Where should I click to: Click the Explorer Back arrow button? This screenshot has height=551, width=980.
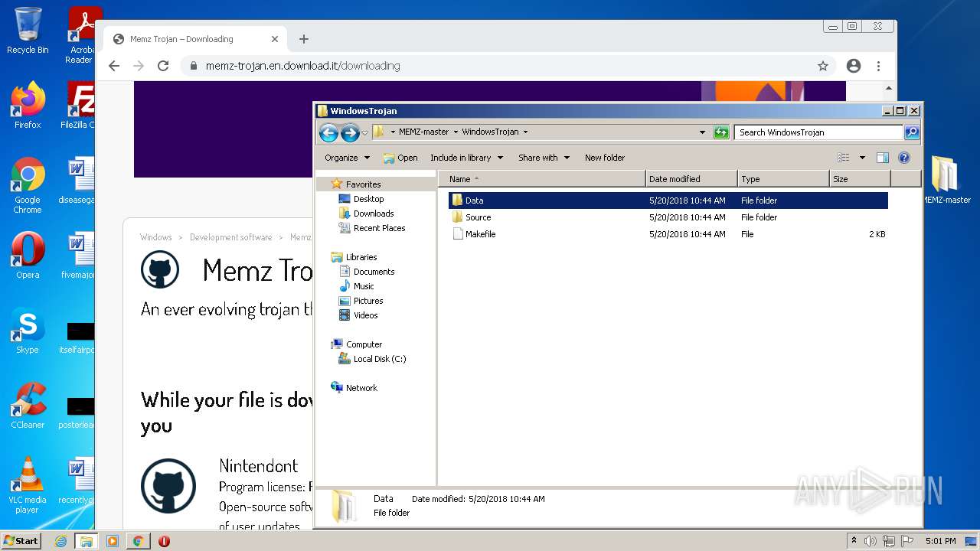point(328,132)
